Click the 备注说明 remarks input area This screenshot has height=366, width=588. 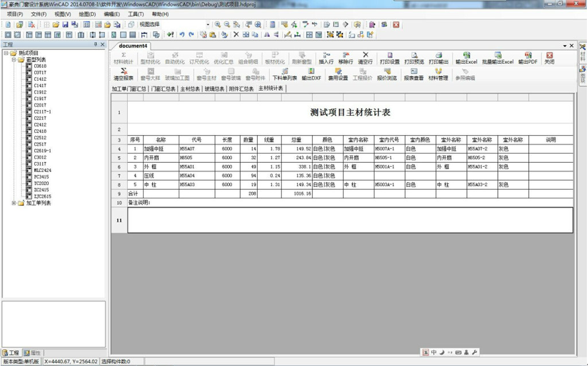coord(350,220)
